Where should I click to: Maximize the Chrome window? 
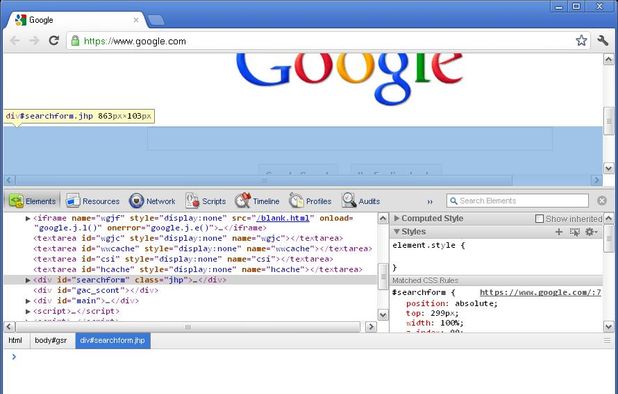[x=577, y=6]
